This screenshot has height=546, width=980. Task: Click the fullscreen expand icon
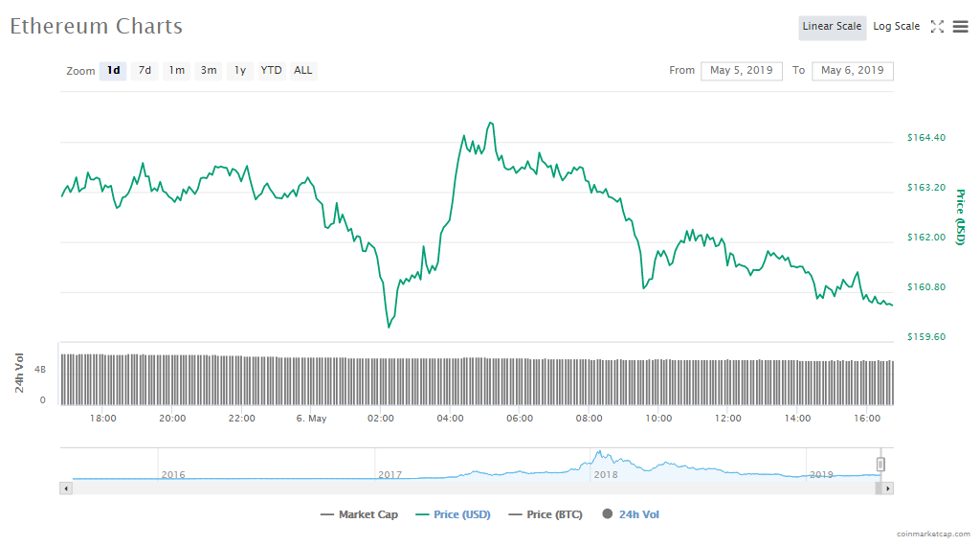click(x=937, y=27)
